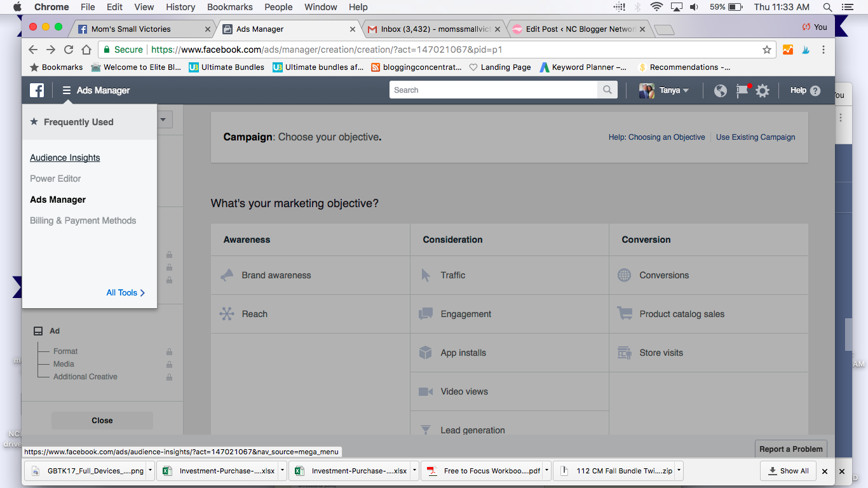Open the Bookmarks menu in menu bar

pos(229,7)
